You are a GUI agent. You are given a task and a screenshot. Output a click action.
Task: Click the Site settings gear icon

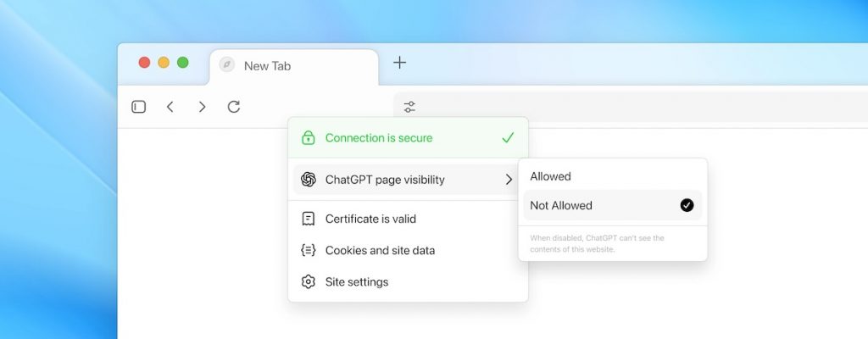point(309,281)
